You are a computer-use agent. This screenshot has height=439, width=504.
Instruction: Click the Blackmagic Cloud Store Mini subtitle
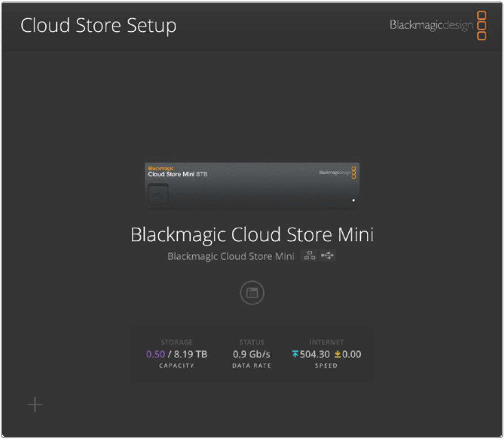pyautogui.click(x=231, y=256)
